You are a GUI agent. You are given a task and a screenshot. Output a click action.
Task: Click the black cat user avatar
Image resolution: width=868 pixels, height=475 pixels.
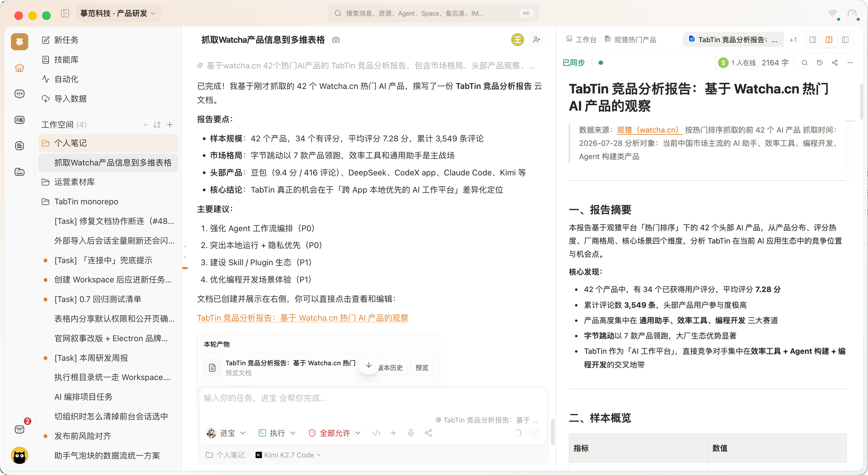tap(20, 455)
